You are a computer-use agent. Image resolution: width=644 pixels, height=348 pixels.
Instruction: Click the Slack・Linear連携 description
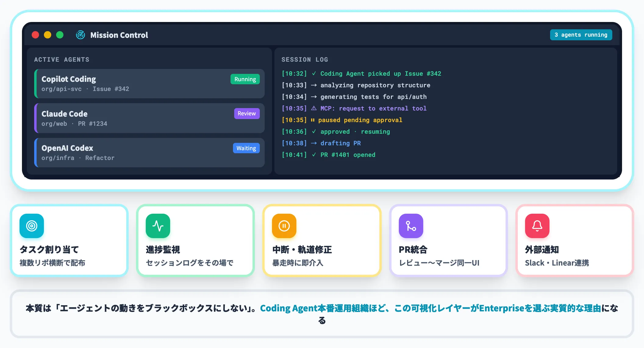tap(557, 263)
